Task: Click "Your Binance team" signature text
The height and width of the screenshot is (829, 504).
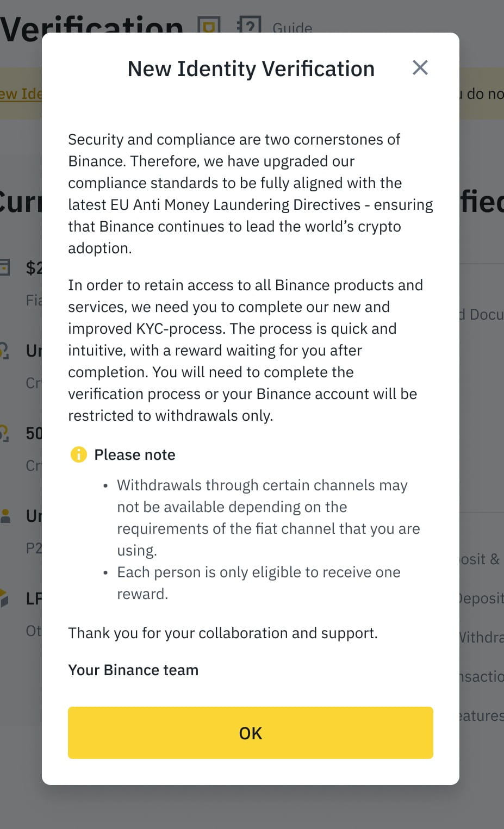Action: [x=133, y=670]
